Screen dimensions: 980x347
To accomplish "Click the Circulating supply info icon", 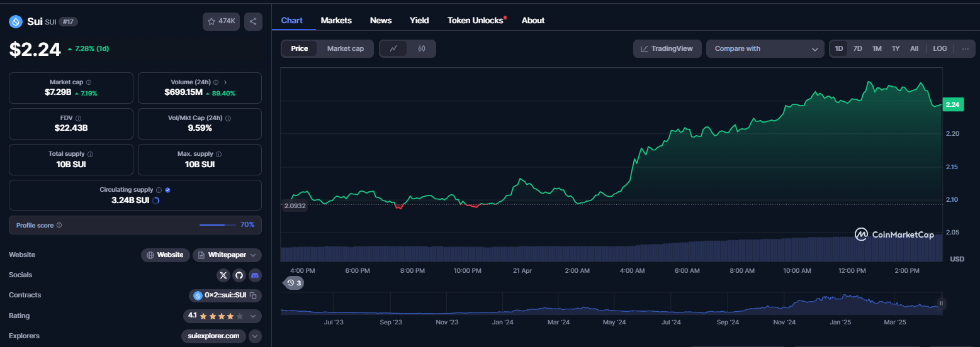I will 159,190.
